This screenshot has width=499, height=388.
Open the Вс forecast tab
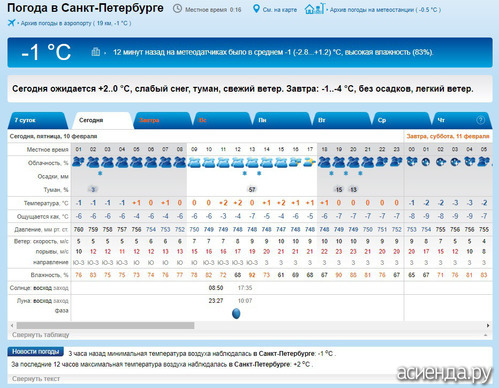coord(222,120)
